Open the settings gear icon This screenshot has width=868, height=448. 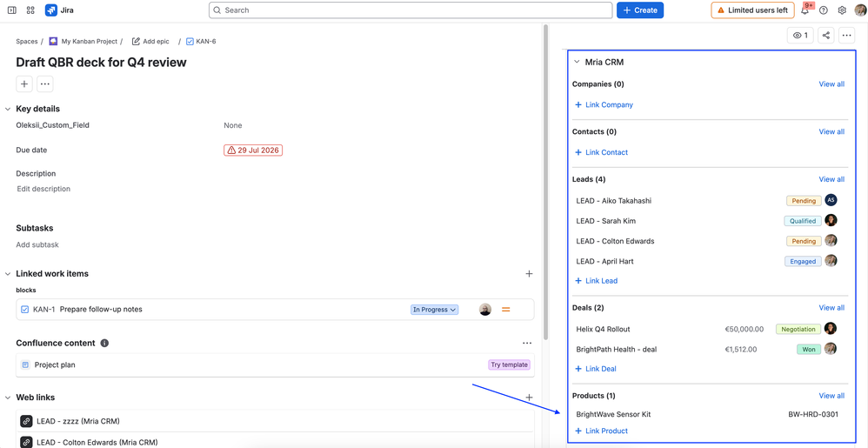(x=842, y=10)
